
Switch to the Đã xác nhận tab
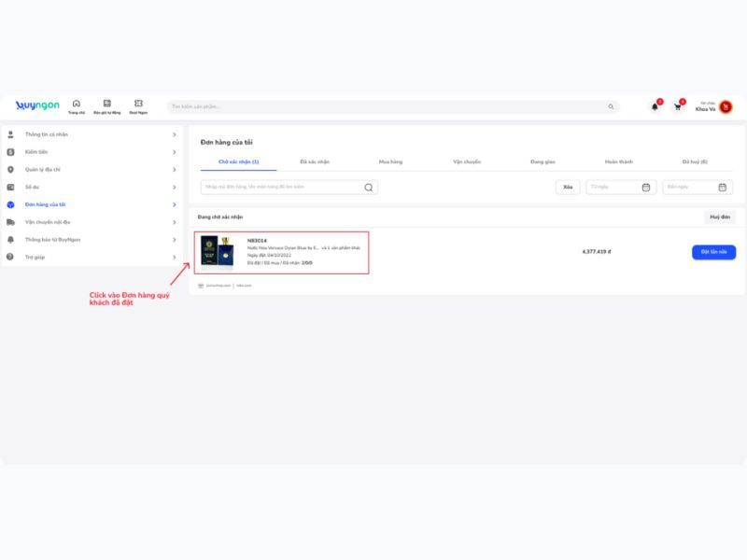point(315,161)
